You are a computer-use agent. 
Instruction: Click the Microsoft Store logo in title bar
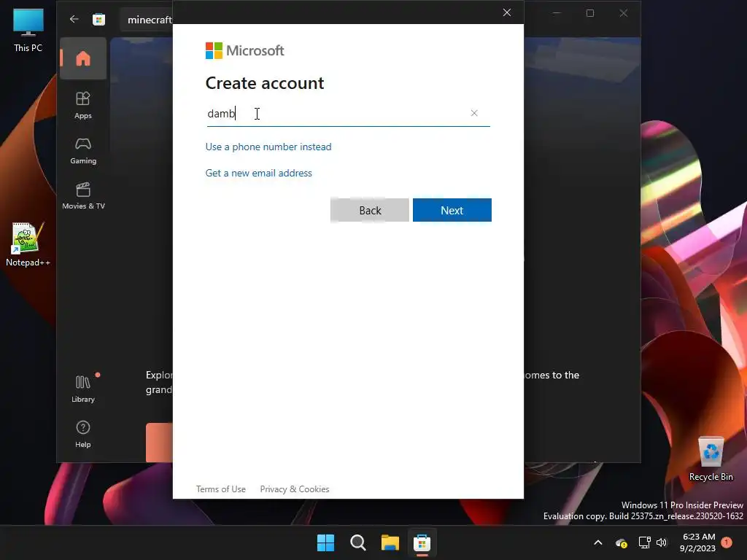[98, 19]
